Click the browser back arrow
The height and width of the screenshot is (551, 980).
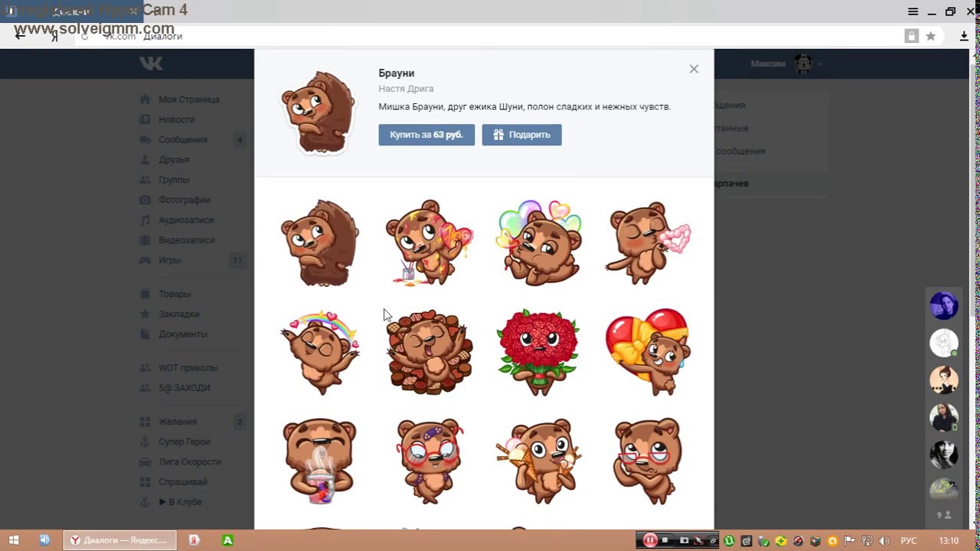coord(21,36)
